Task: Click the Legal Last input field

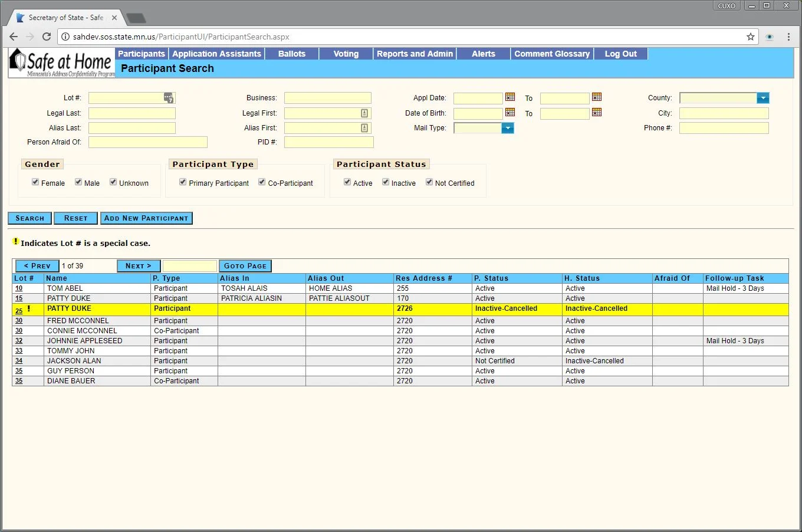Action: (132, 113)
